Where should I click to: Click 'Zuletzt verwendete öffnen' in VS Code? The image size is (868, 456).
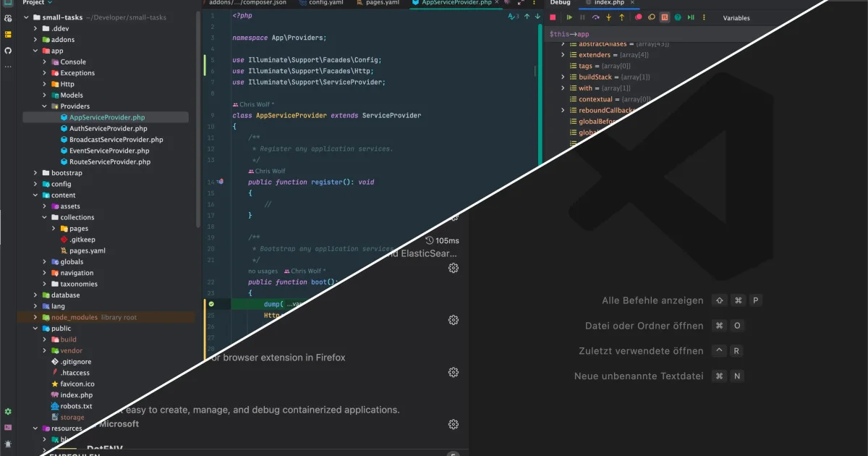tap(641, 351)
